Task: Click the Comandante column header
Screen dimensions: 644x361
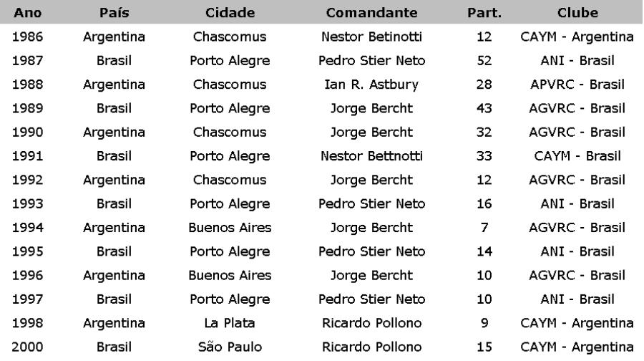Action: click(x=371, y=13)
